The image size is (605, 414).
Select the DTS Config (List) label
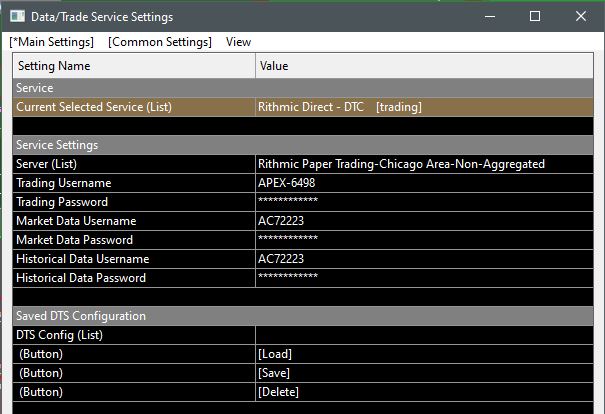click(59, 335)
